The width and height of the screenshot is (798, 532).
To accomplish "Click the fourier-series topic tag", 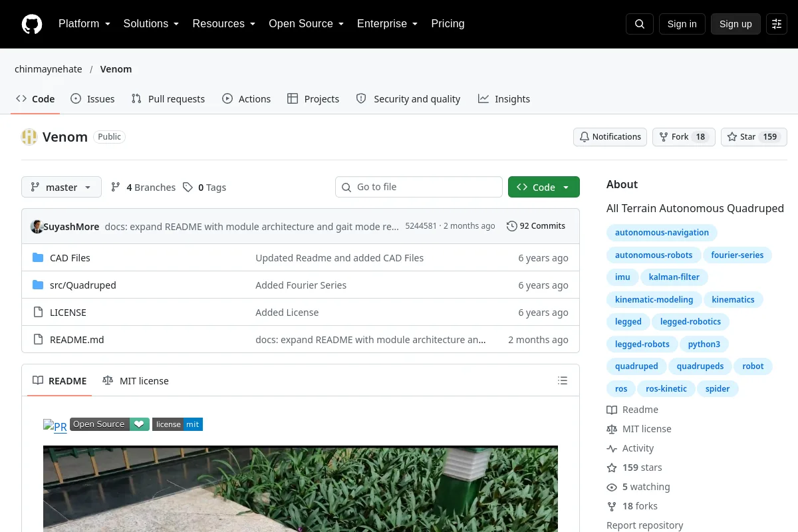I will pyautogui.click(x=737, y=255).
